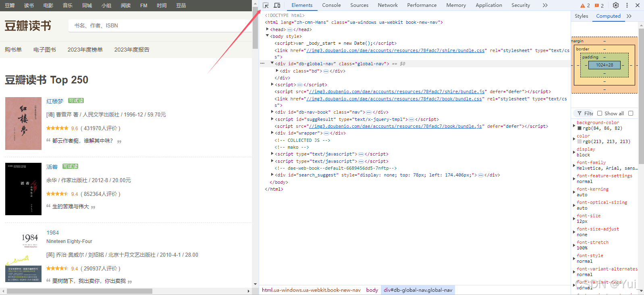The image size is (644, 295).
Task: Switch to the Elements tab
Action: click(302, 5)
